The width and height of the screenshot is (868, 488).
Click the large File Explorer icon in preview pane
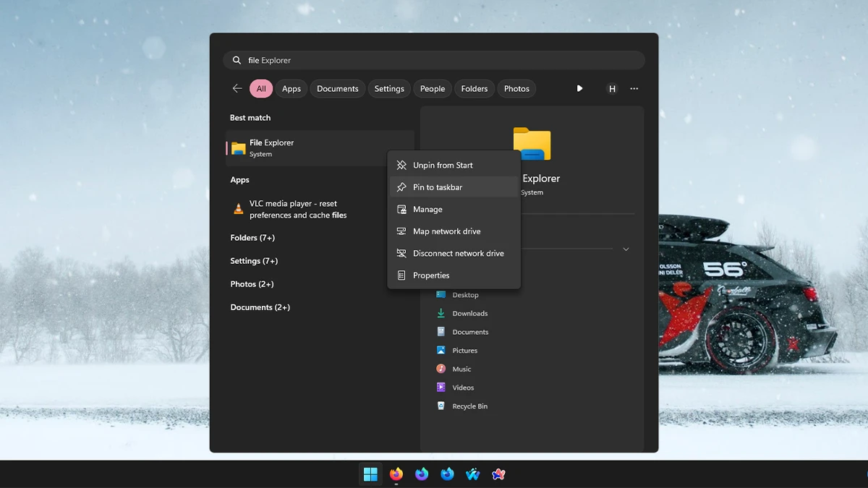click(x=532, y=144)
